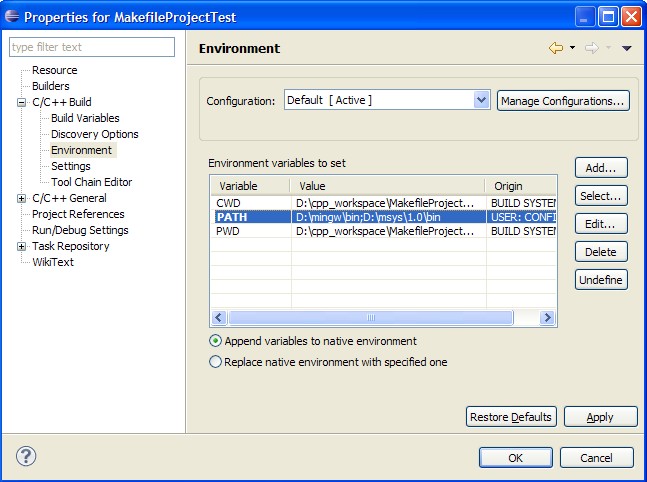Screen dimensions: 647x482
Task: Select Replace native environment with specified one
Action: [215, 362]
